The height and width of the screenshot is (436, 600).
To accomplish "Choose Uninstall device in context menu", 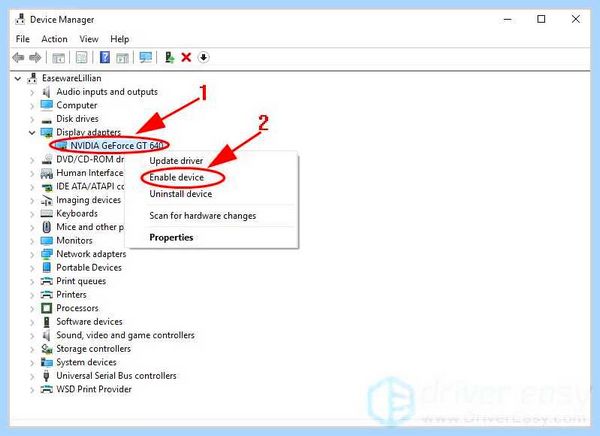I will (x=181, y=194).
